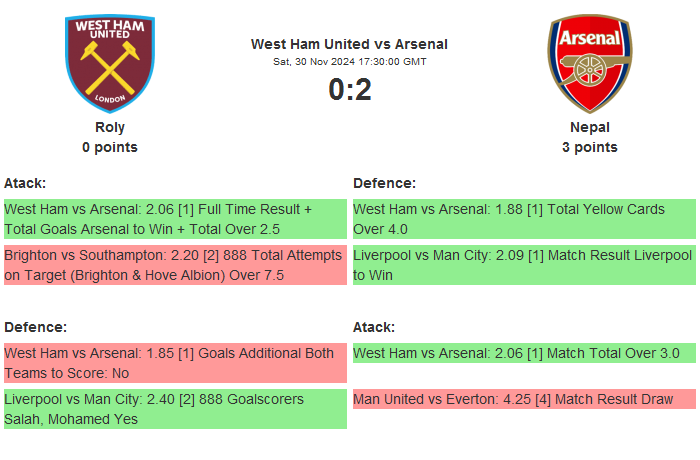The width and height of the screenshot is (700, 460).
Task: Click the Arsenal club crest
Action: coord(589,62)
